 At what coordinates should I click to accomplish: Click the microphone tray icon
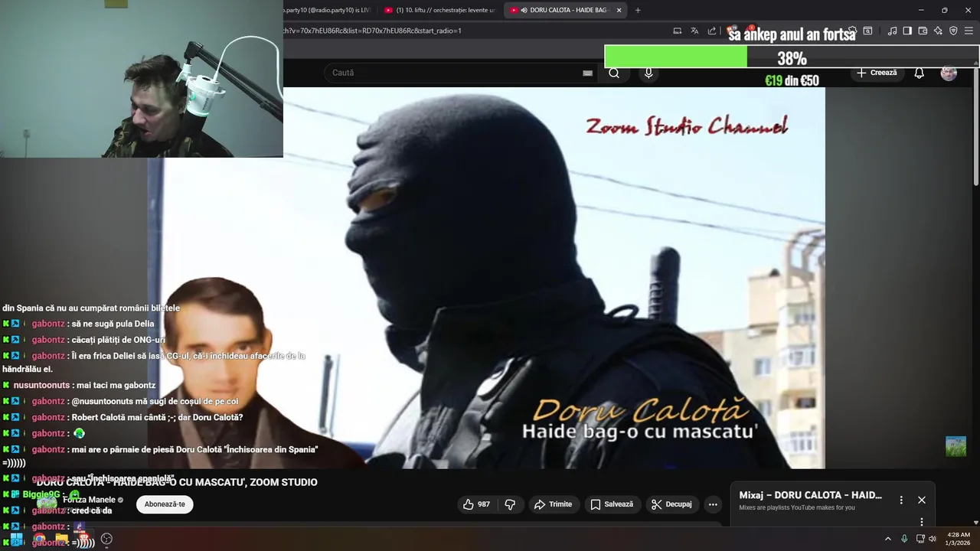click(904, 539)
